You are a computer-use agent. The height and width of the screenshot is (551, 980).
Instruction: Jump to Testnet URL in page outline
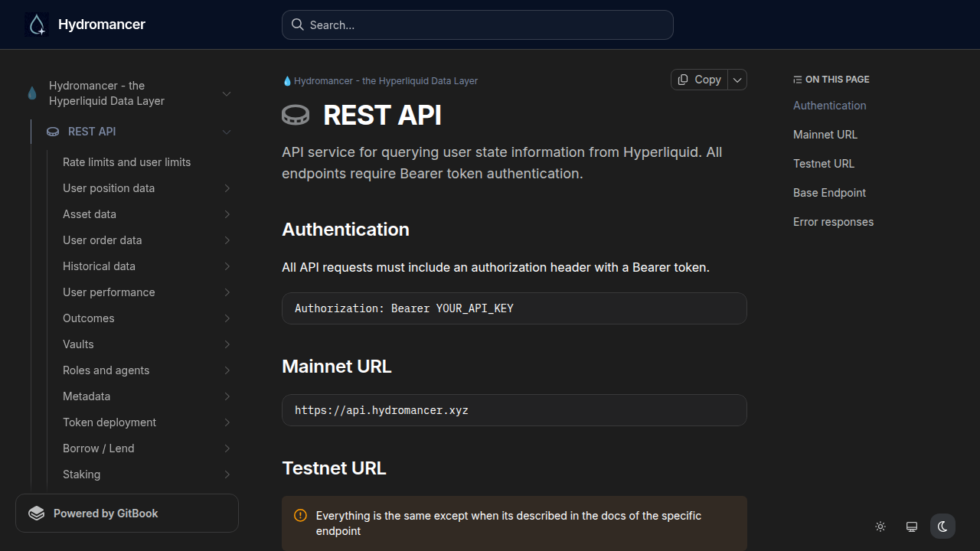point(824,164)
